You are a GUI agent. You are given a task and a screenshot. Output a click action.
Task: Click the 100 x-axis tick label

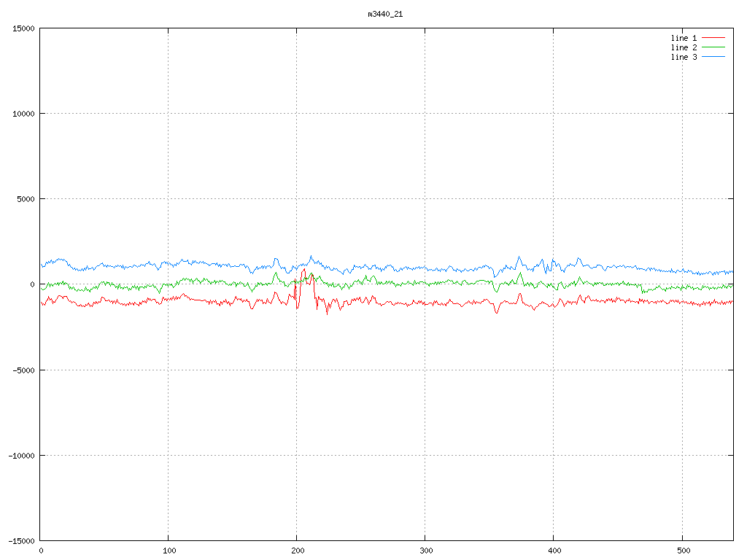(169, 551)
